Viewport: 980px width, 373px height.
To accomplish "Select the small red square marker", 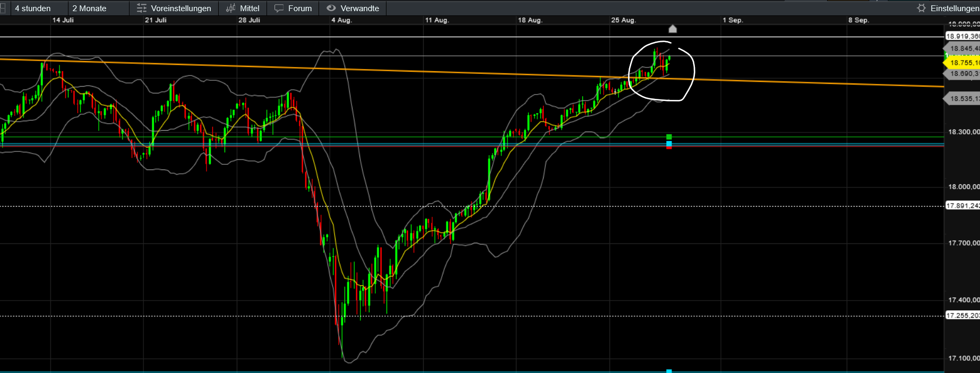I will pos(669,148).
